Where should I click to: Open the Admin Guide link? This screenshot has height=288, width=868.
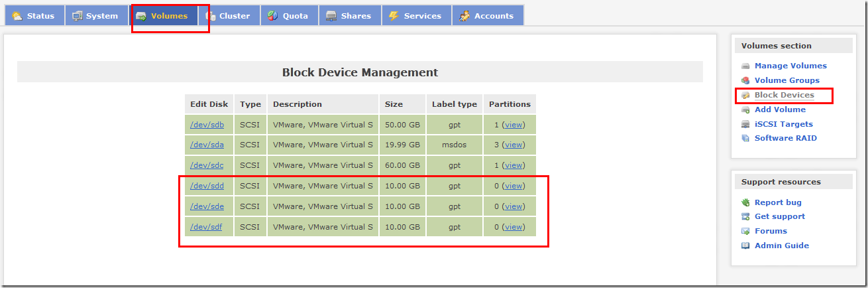(782, 246)
